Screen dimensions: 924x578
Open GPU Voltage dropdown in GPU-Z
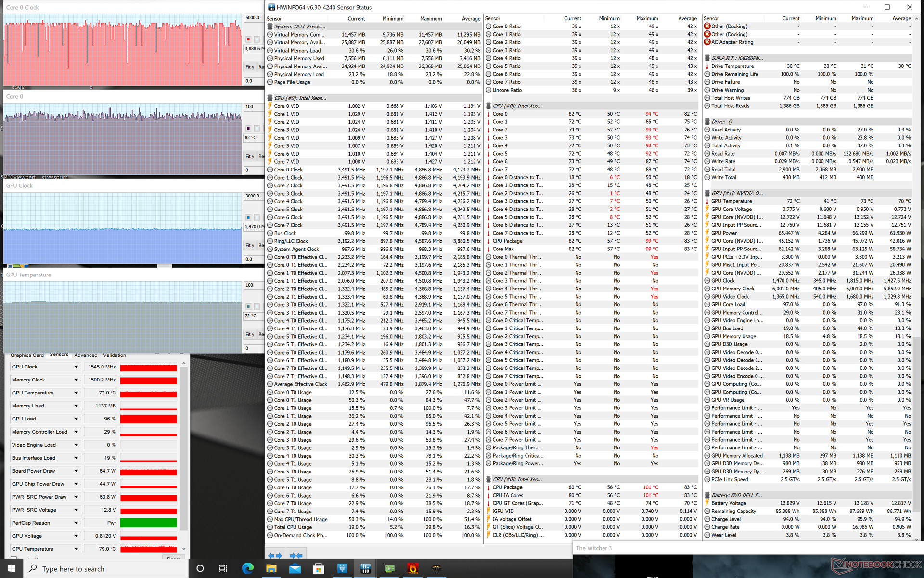(x=76, y=536)
